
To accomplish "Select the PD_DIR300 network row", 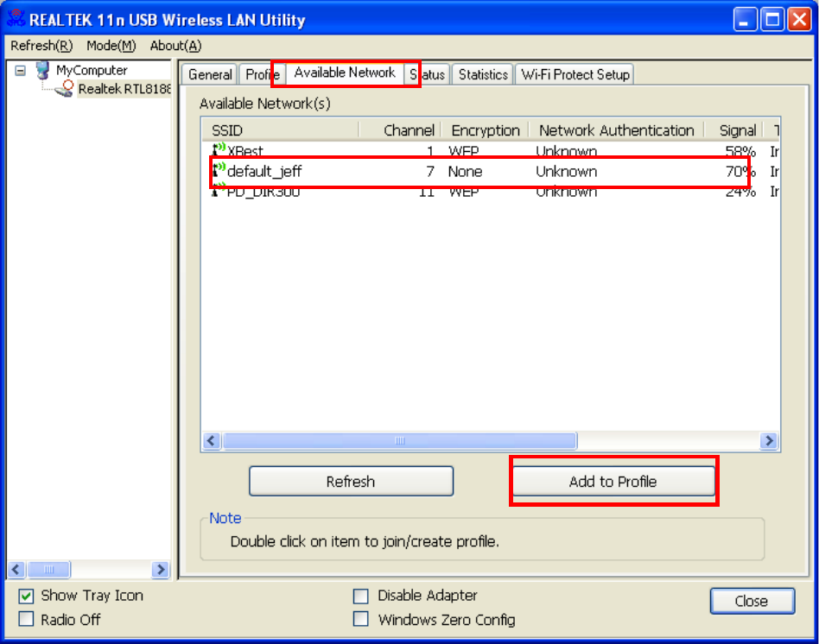I will pyautogui.click(x=490, y=192).
